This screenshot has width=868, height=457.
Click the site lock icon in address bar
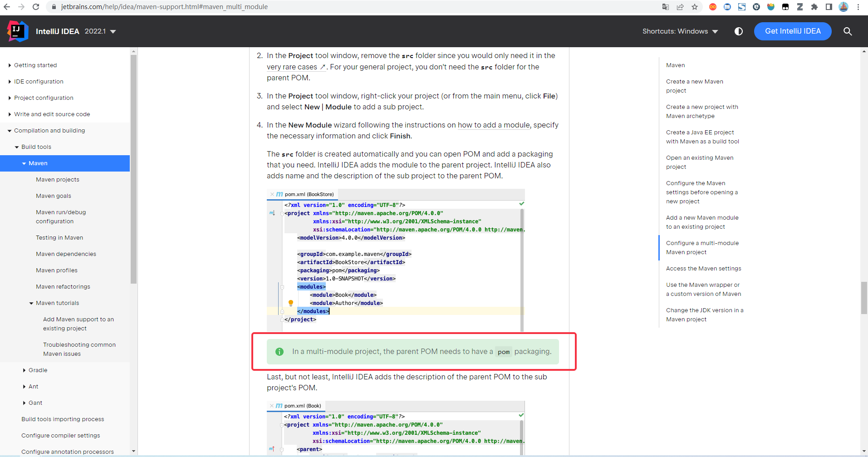pos(54,7)
